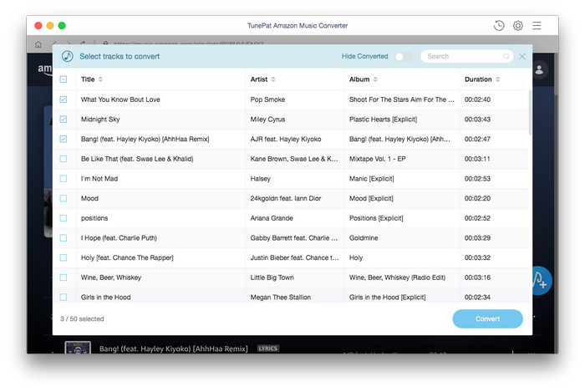Click the 3 / 50 selected status text
Screen dimensions: 585x392
click(x=82, y=318)
